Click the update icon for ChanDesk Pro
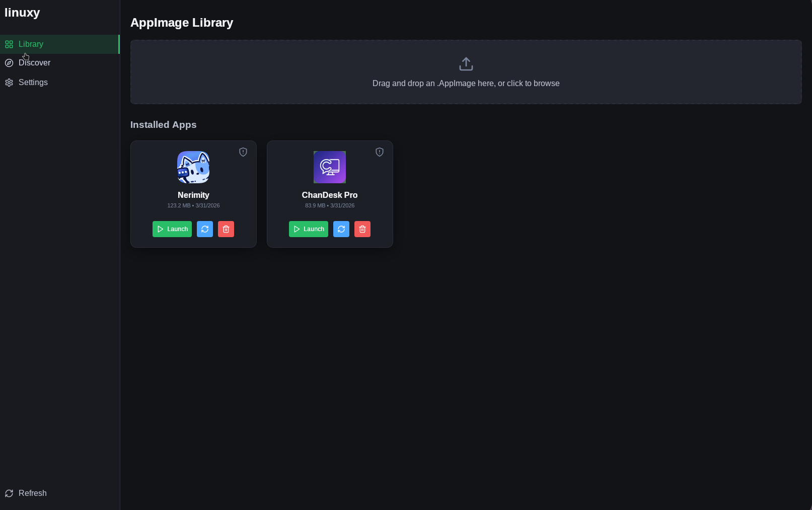 coord(341,229)
